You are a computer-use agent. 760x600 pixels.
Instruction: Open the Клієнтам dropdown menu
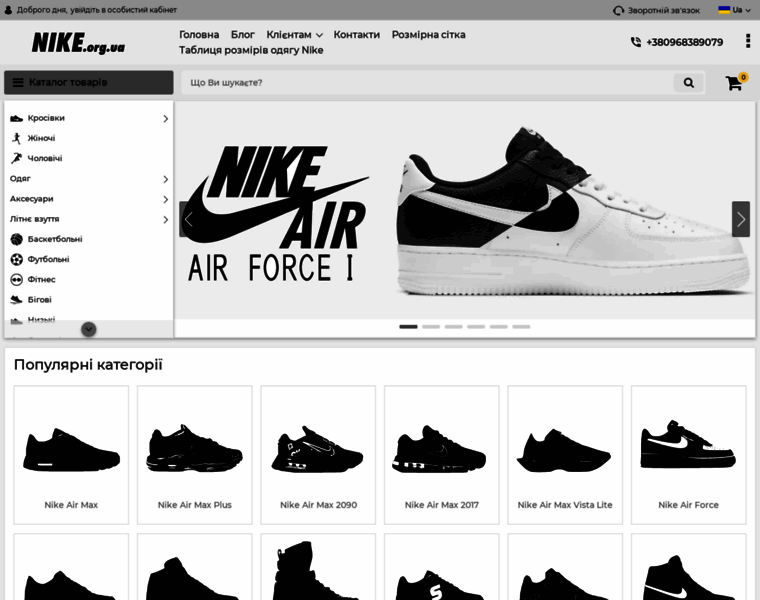(x=294, y=35)
